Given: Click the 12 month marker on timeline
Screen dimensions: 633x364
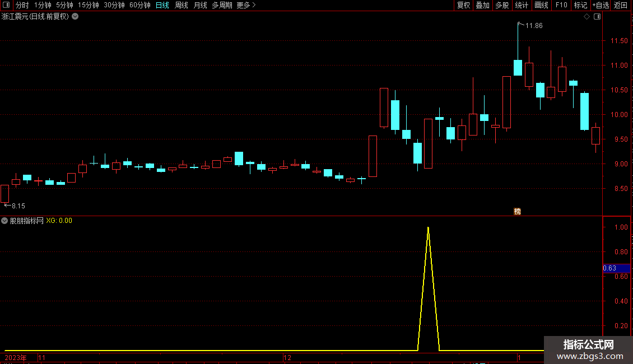Looking at the screenshot, I should [x=287, y=358].
